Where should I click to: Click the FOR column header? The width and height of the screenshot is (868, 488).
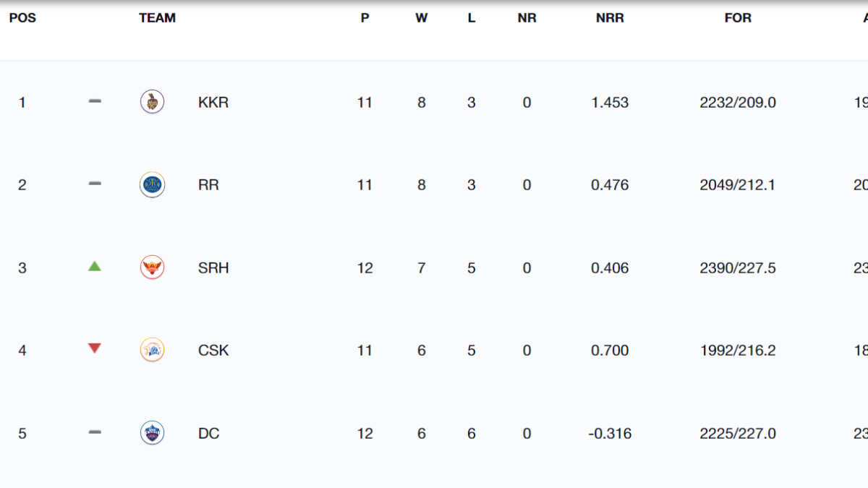pos(738,18)
